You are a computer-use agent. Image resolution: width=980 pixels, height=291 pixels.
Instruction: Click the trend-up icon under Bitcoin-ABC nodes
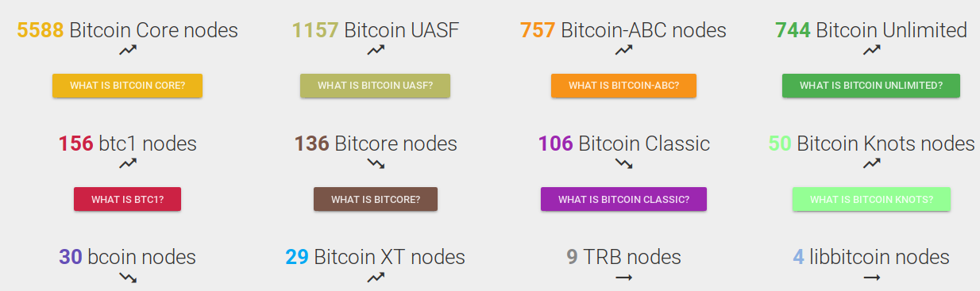tap(623, 50)
